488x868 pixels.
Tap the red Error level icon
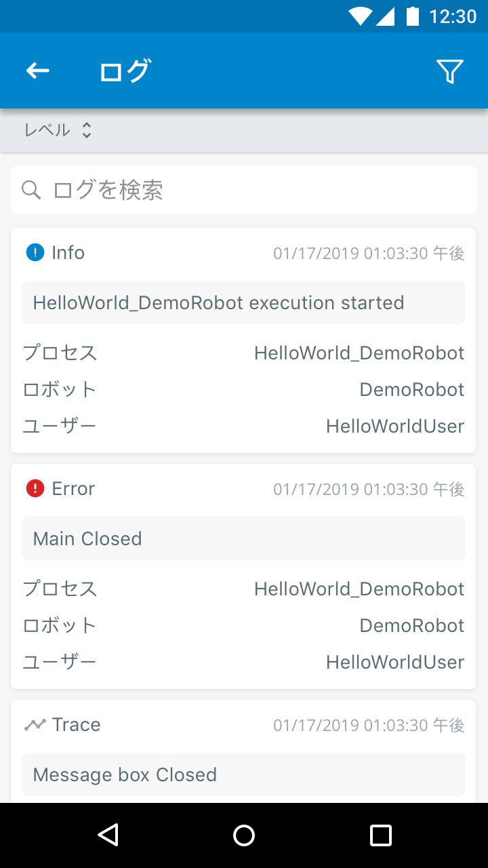coord(35,488)
